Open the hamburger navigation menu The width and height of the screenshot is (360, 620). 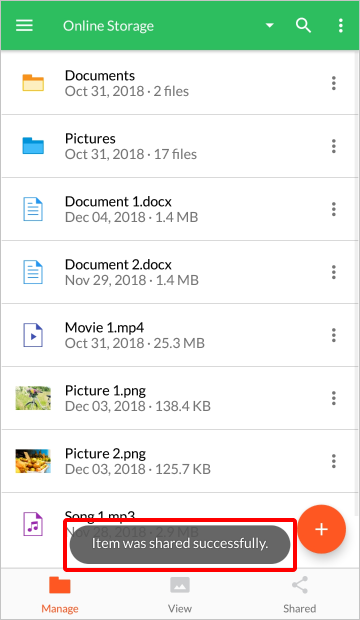point(24,26)
